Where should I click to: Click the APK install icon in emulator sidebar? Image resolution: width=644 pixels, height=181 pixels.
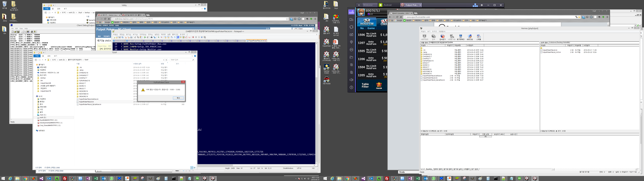click(352, 50)
